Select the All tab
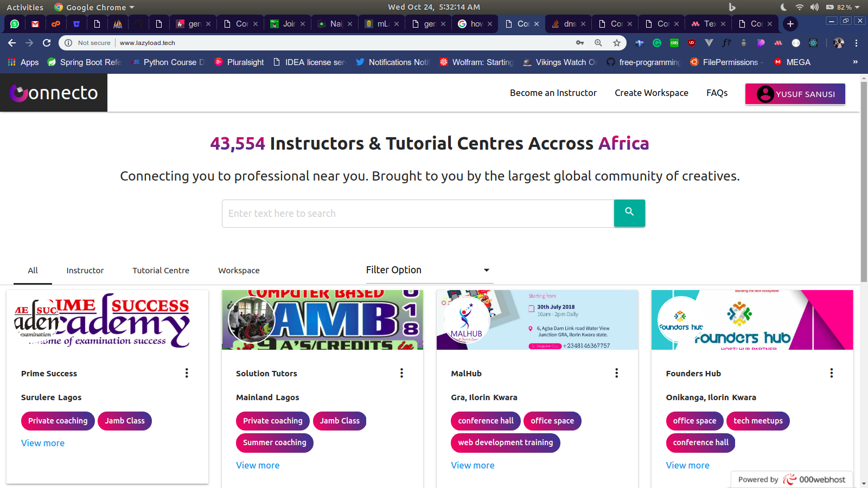The image size is (868, 488). [x=33, y=270]
